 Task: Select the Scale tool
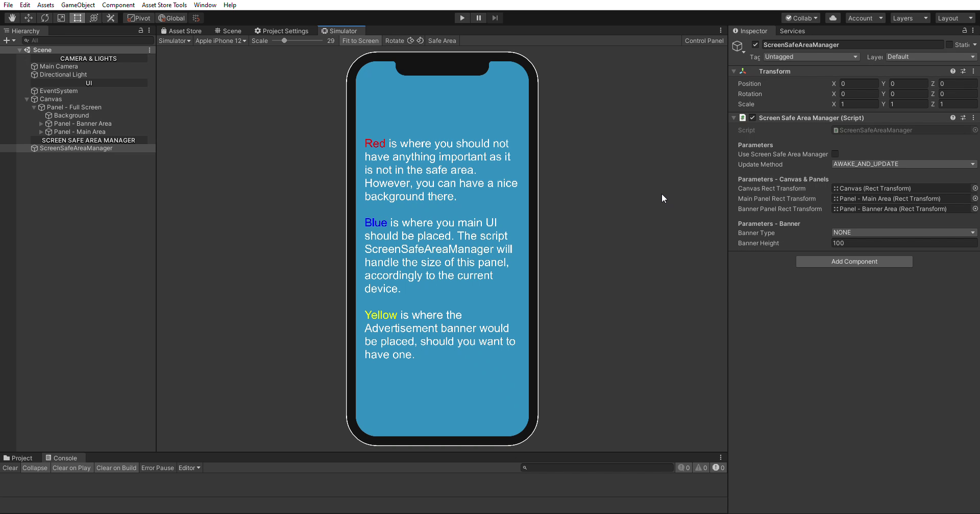[61, 18]
